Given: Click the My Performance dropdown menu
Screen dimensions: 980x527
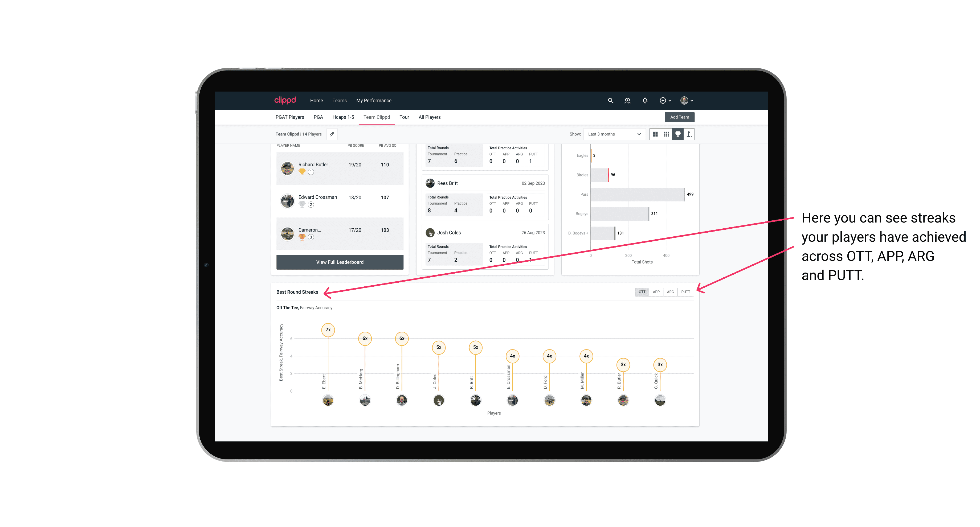Looking at the screenshot, I should coord(374,101).
